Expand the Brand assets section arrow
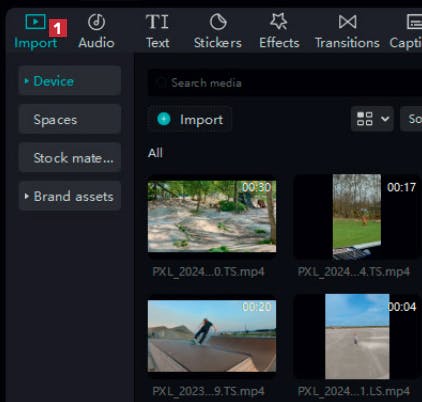Screen dimensions: 422x402 coord(26,196)
